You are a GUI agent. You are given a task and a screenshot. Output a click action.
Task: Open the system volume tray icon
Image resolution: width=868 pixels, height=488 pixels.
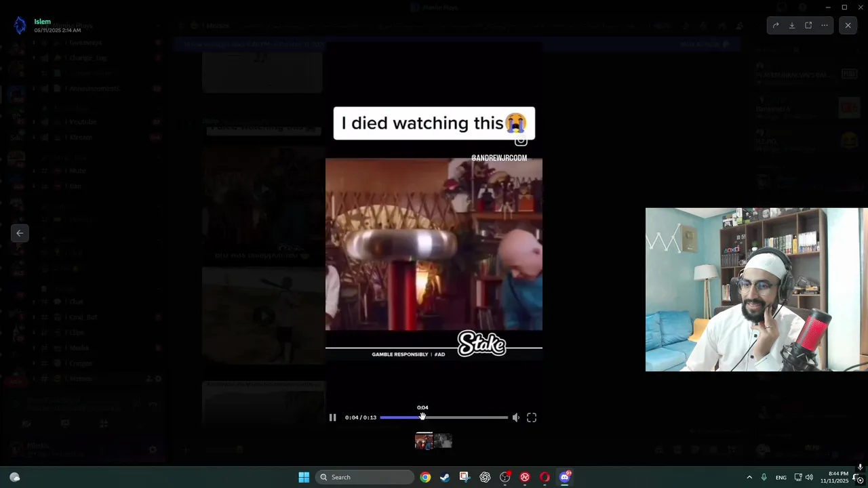[809, 477]
